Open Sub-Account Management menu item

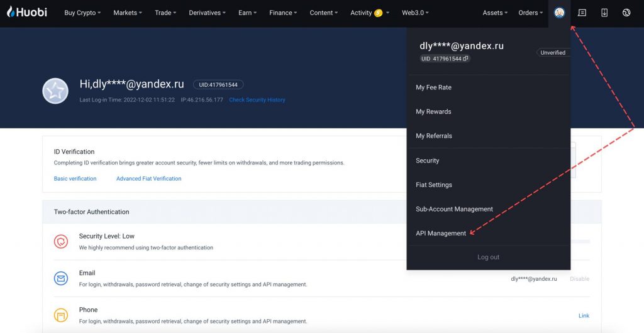[x=454, y=209]
